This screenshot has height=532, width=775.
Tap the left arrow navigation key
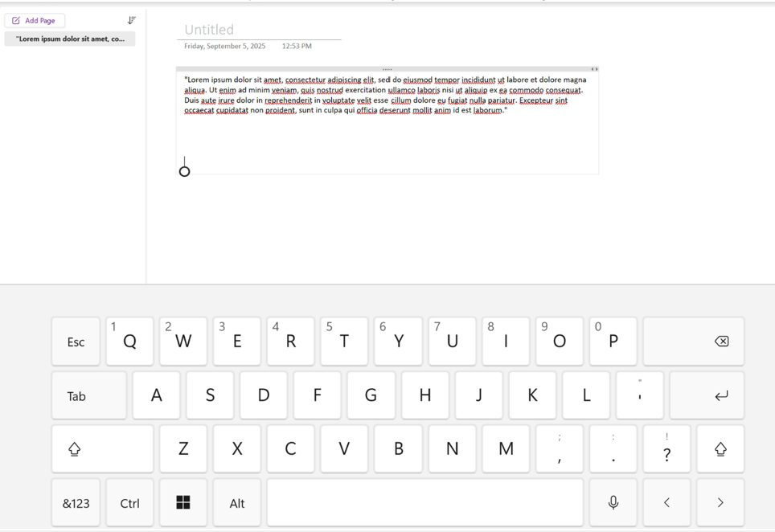click(x=666, y=501)
